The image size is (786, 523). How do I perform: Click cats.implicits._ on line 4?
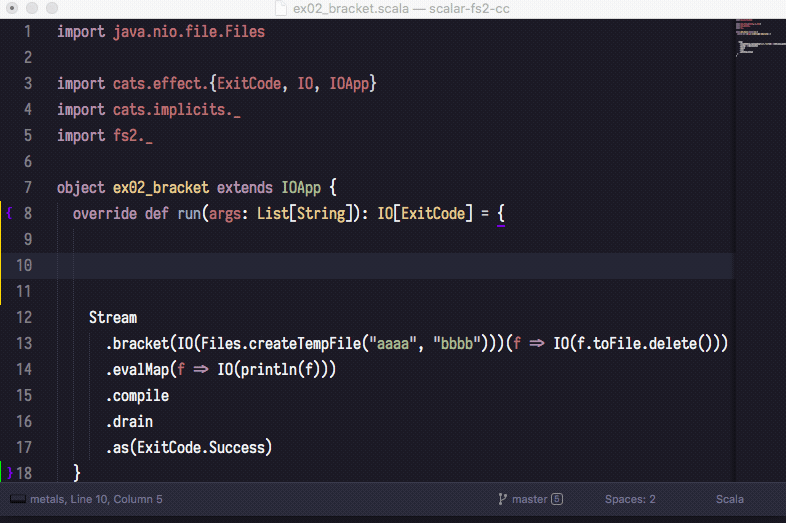tap(176, 109)
